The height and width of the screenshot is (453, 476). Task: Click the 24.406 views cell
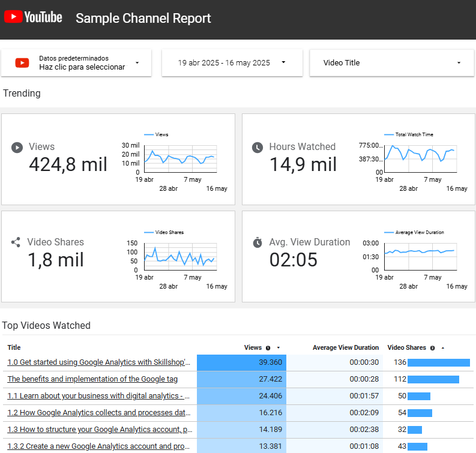click(x=242, y=396)
